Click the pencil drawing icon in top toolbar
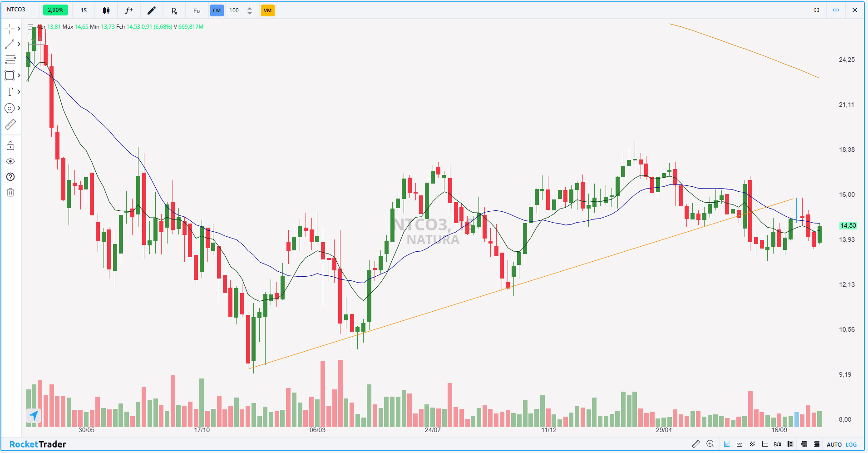 pyautogui.click(x=152, y=10)
